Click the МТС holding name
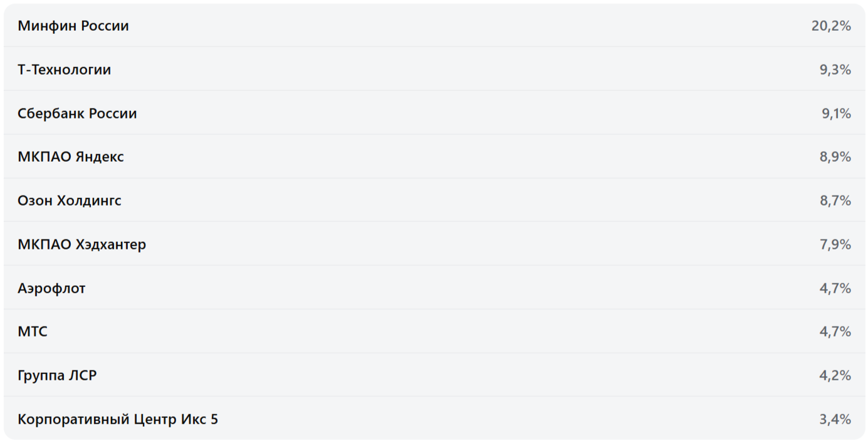The height and width of the screenshot is (443, 868). point(33,332)
